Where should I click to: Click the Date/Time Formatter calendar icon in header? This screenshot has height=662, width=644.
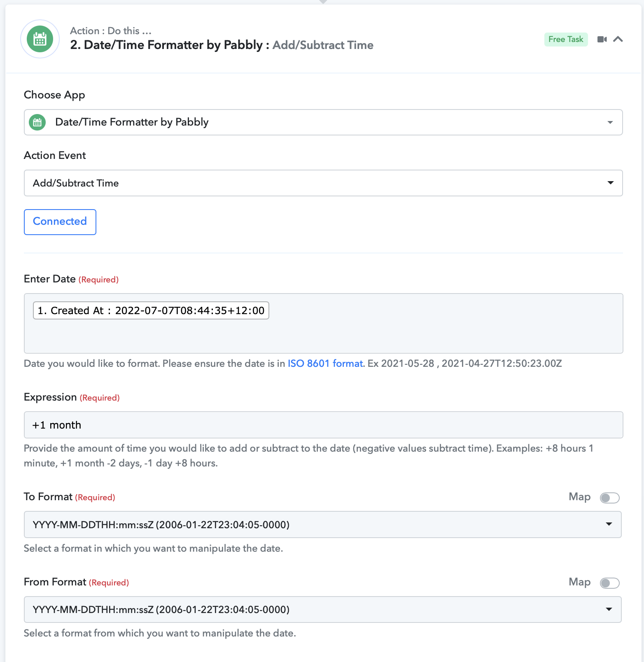[40, 39]
